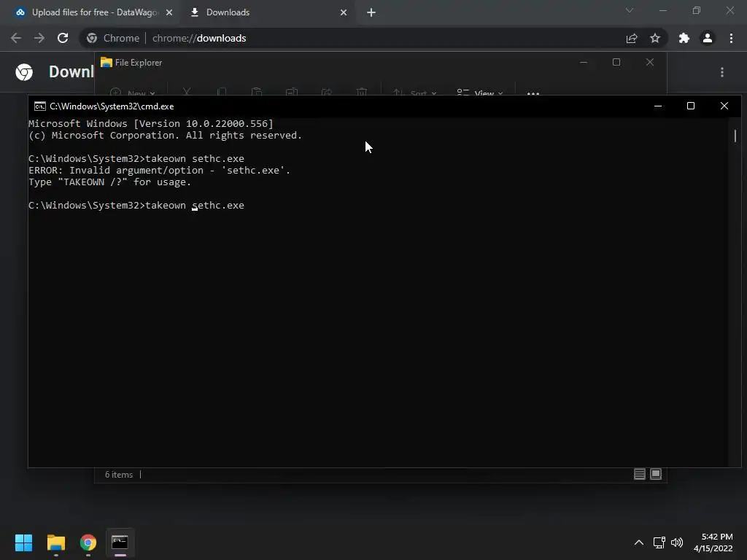Minimize the File Explorer window

584,63
